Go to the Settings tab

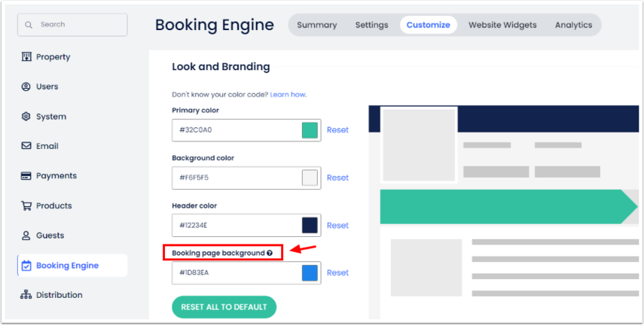[x=371, y=25]
